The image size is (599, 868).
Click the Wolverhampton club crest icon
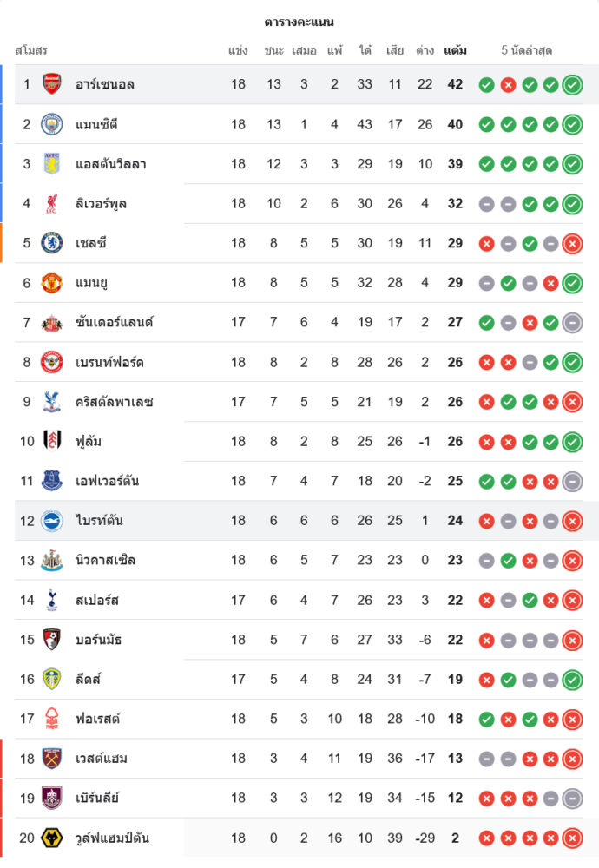coord(52,838)
